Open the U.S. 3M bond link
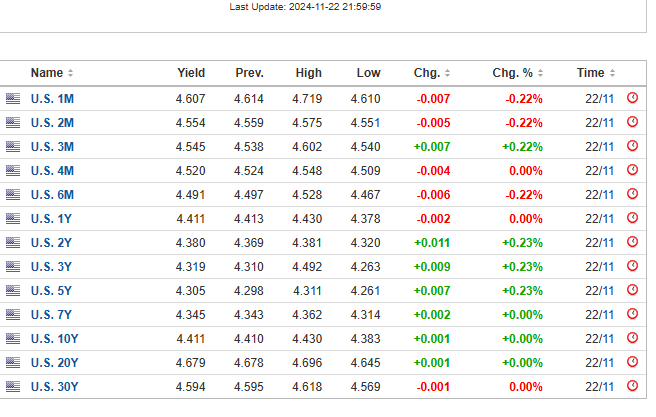The height and width of the screenshot is (417, 656). (x=52, y=147)
